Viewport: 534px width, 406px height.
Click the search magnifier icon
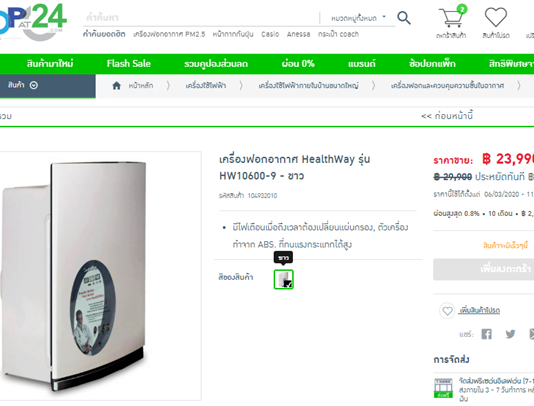(x=404, y=18)
